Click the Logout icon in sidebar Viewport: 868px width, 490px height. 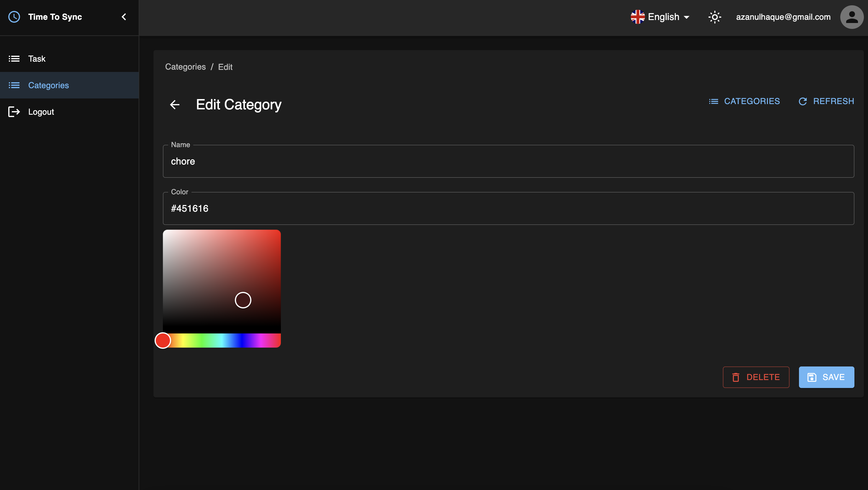coord(14,112)
